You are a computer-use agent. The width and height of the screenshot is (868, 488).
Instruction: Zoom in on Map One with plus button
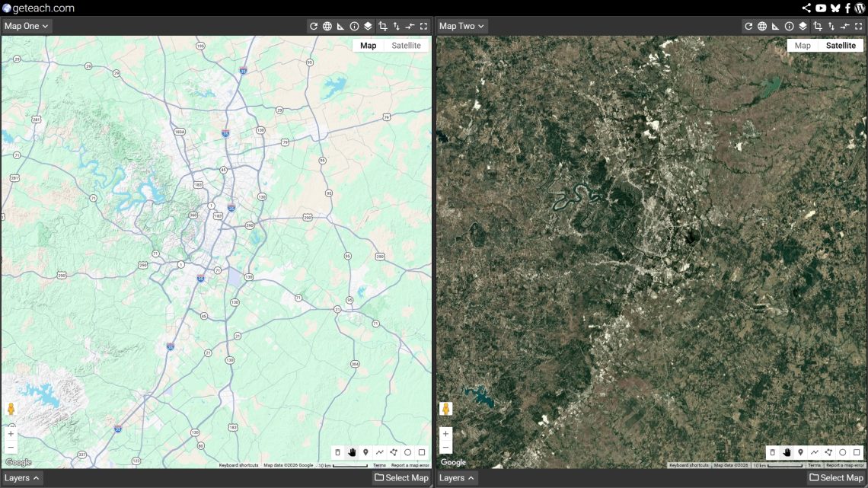click(11, 434)
